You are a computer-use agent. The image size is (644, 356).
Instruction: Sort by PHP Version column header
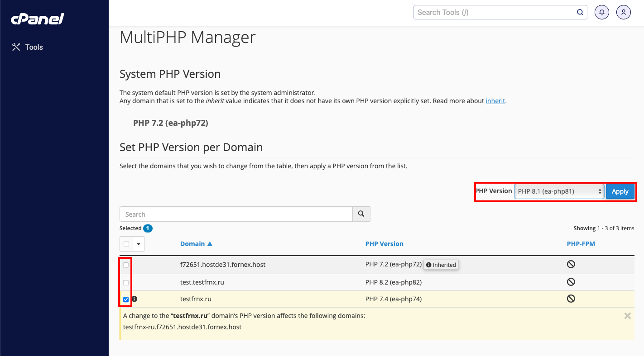384,244
